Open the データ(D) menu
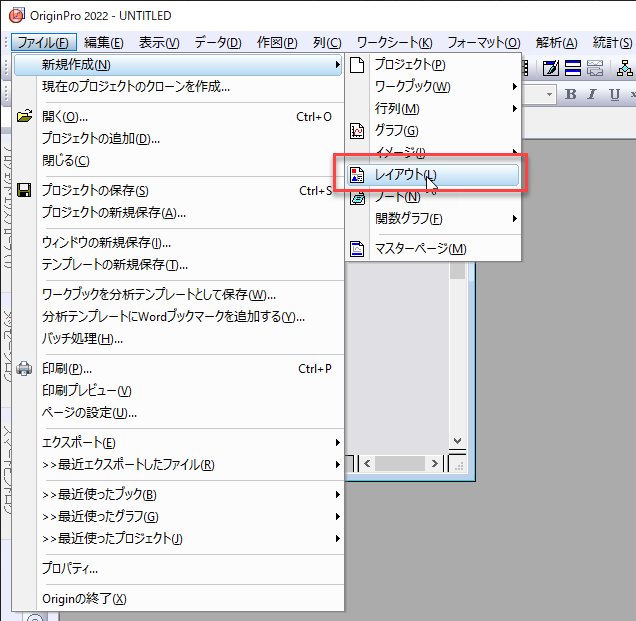 point(218,42)
